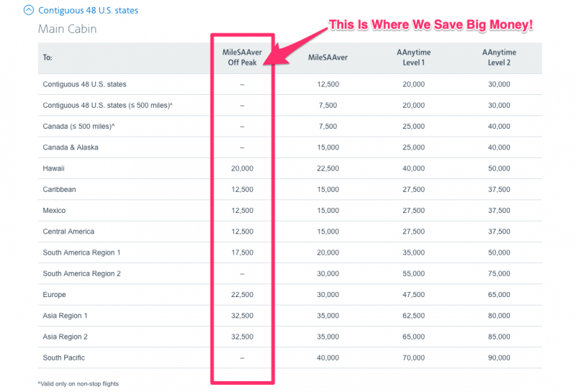The image size is (576, 392).
Task: Click the Contiguous 48 U.S. states link
Action: click(88, 11)
